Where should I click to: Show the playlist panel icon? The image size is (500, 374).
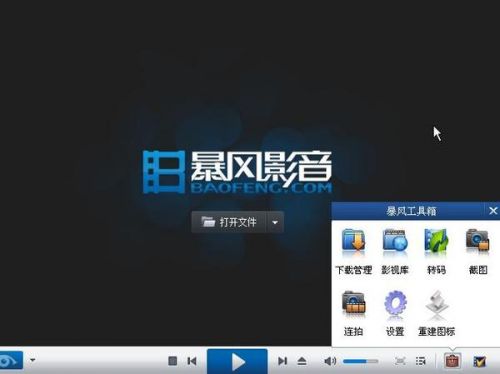point(421,361)
